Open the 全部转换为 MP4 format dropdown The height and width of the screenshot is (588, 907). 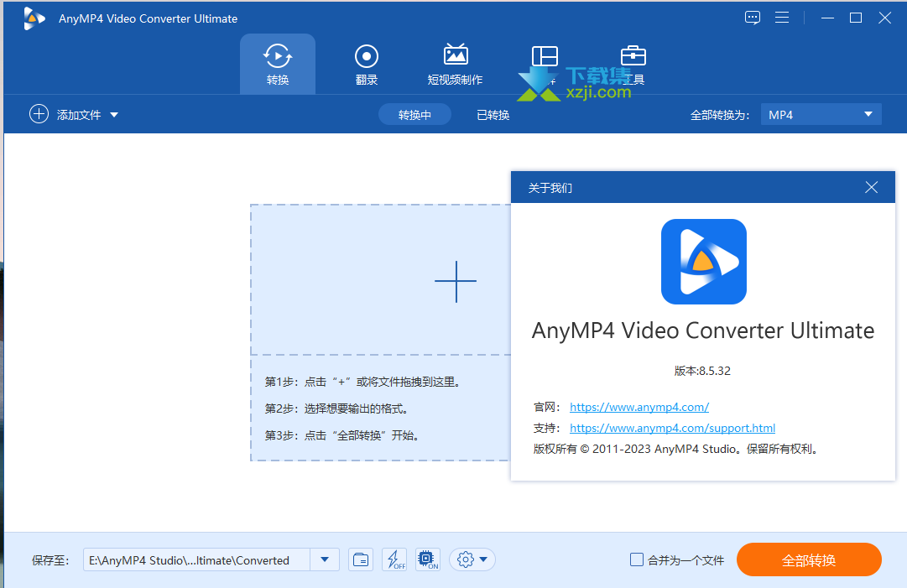pos(821,114)
